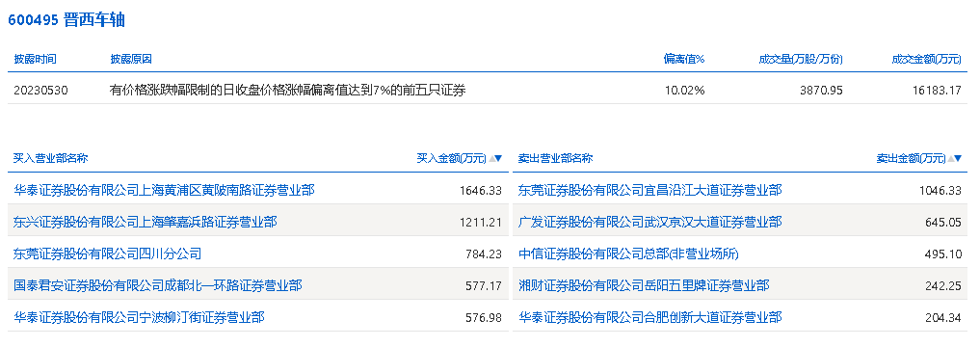Open 国泰君安成都北一环路证券营业部 link
980x347 pixels.
tap(157, 285)
